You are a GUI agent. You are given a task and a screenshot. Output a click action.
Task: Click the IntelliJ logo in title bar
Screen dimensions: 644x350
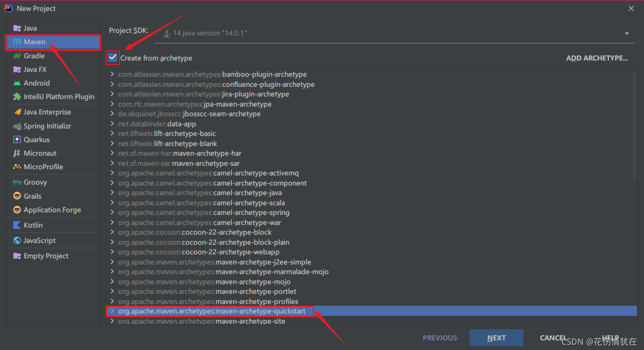[8, 8]
